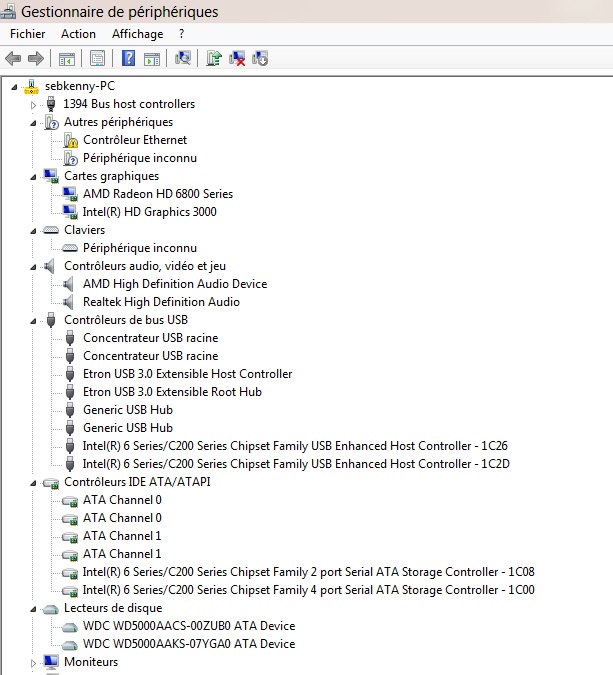Select WDC WD5000AACS-00ZUB0 ATA Device
Viewport: 613px width, 675px height.
coord(189,626)
